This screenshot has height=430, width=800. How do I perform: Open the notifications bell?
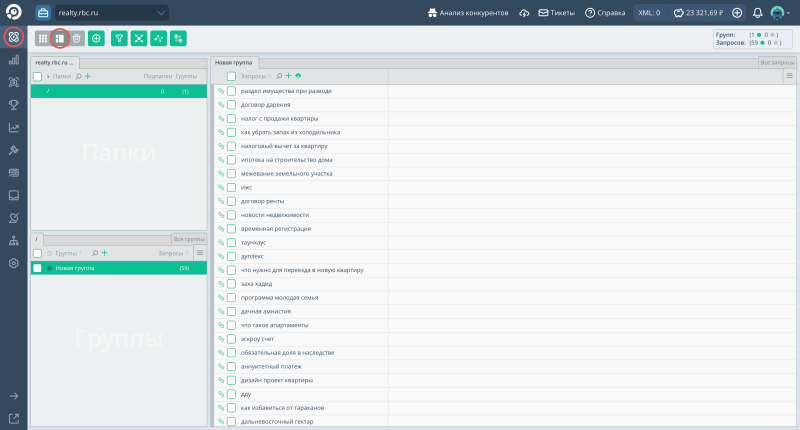(x=757, y=13)
